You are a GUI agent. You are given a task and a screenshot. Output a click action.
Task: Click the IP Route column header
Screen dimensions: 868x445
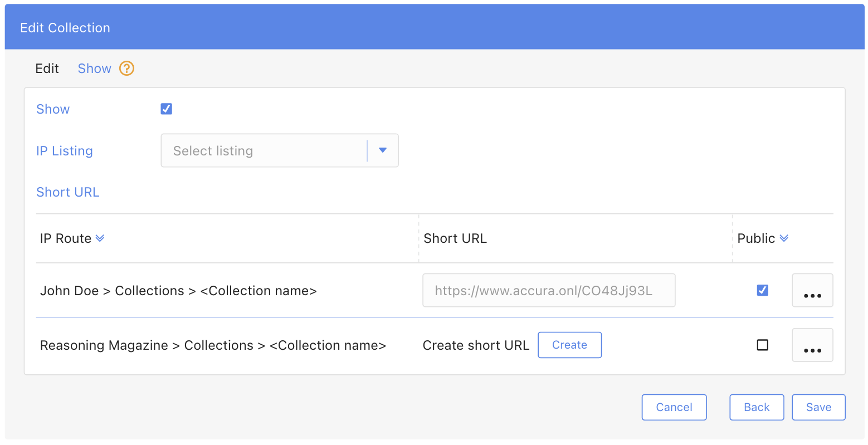tap(66, 238)
